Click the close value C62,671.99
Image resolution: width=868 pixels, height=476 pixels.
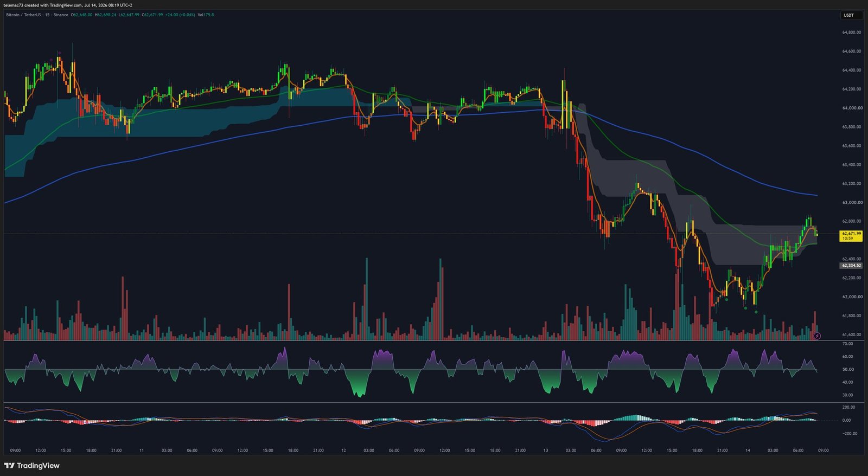[x=152, y=15]
